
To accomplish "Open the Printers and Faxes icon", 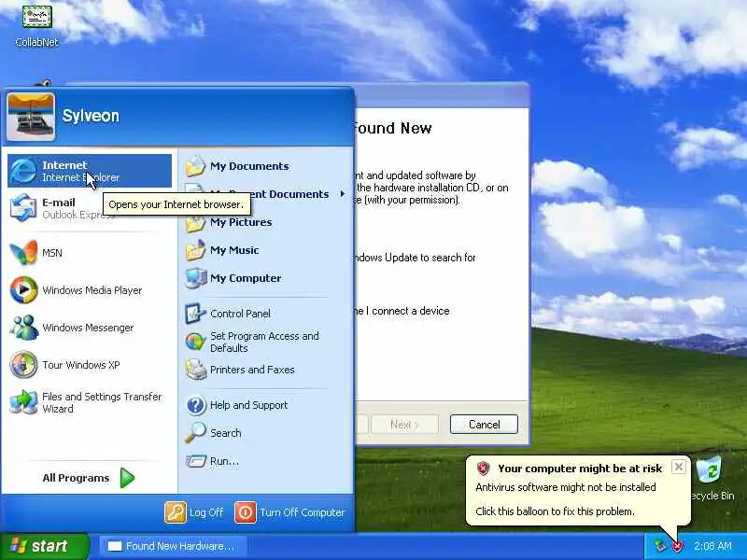I will click(x=195, y=370).
